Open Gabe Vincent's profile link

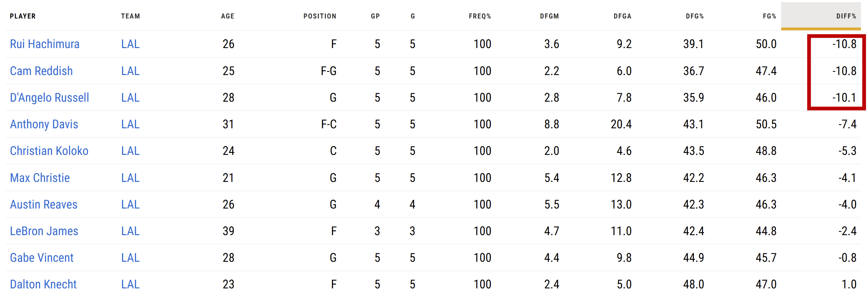click(41, 258)
